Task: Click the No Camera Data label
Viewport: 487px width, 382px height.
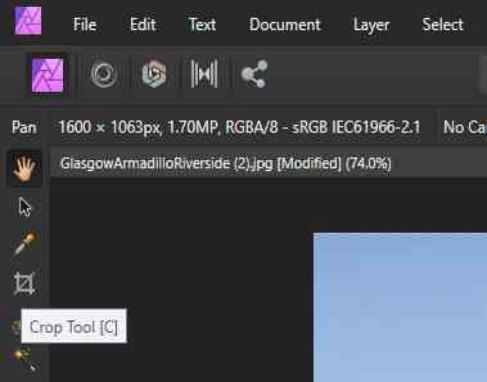Action: click(465, 127)
